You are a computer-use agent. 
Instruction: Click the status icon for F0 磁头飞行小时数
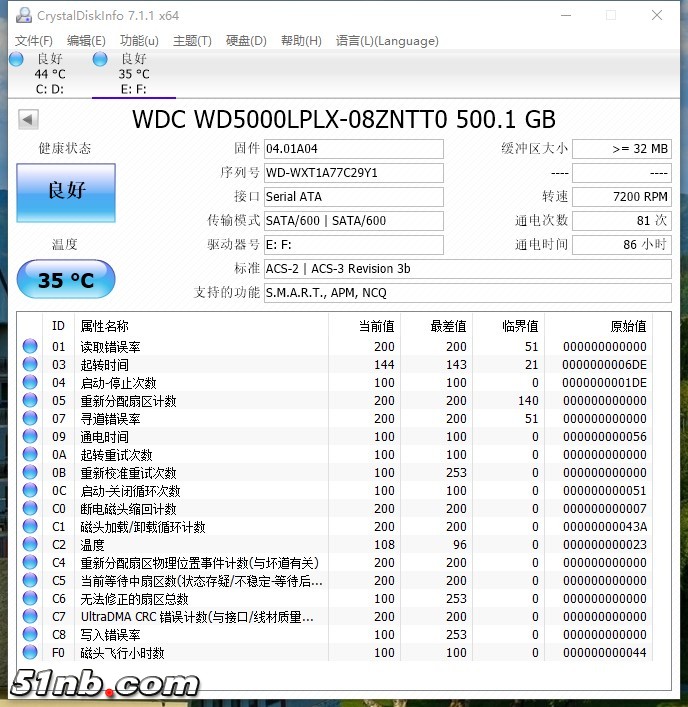(x=30, y=653)
